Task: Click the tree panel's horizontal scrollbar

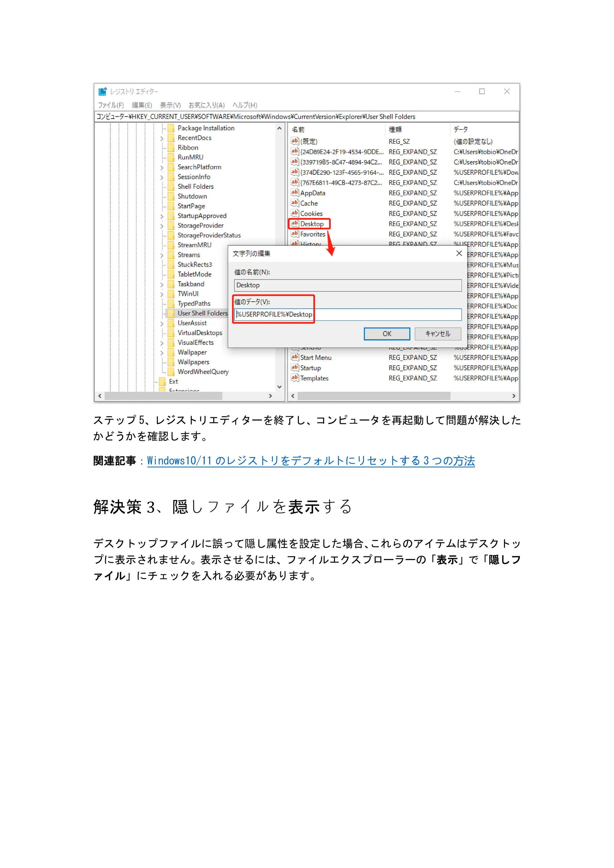Action: 163,396
